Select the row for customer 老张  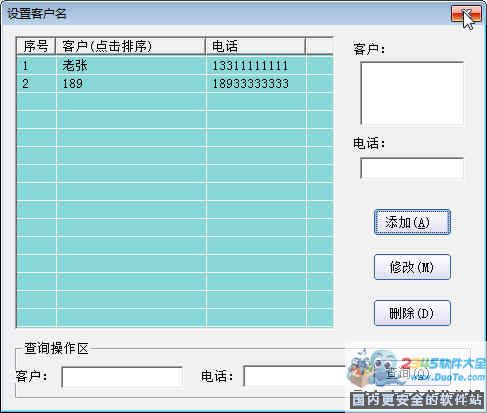pos(175,65)
